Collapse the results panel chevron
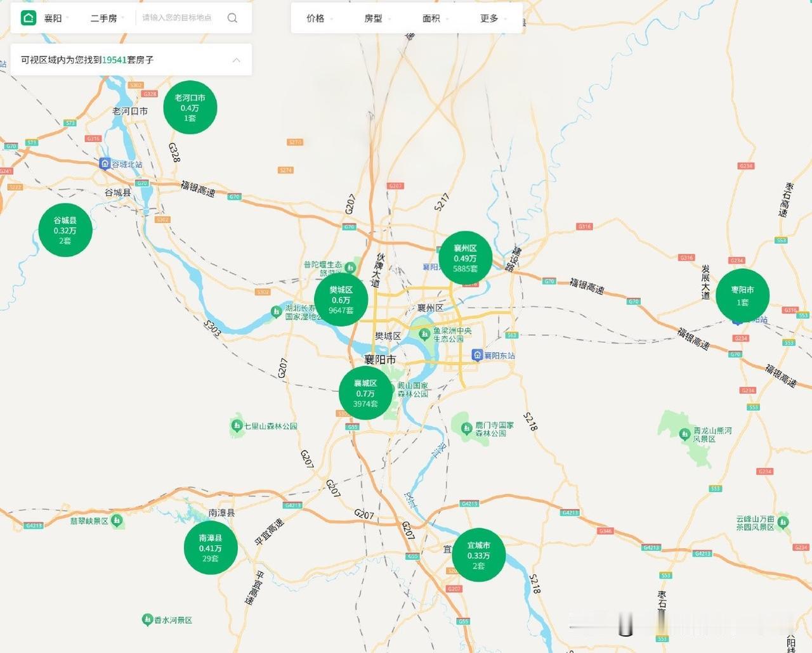 pyautogui.click(x=236, y=60)
